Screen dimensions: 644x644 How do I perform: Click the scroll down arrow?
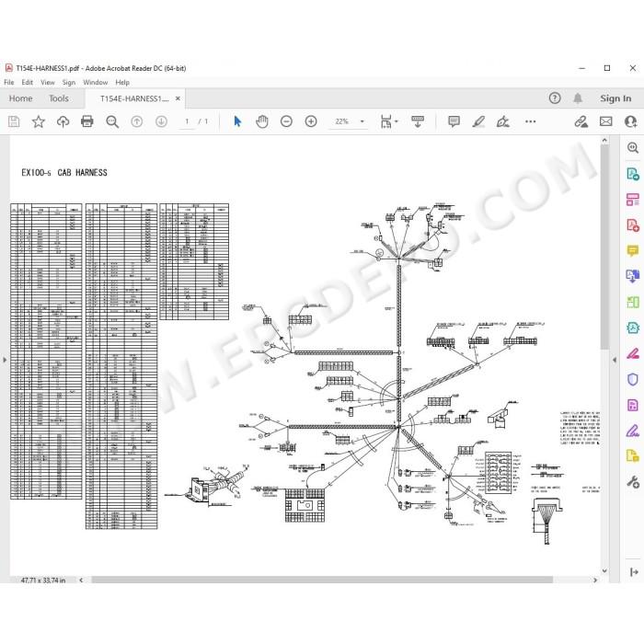pyautogui.click(x=604, y=570)
